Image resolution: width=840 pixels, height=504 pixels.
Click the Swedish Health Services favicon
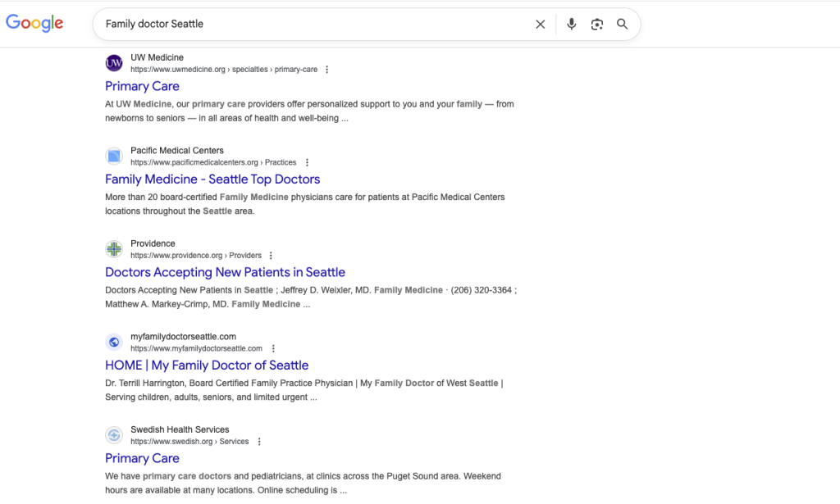[114, 435]
